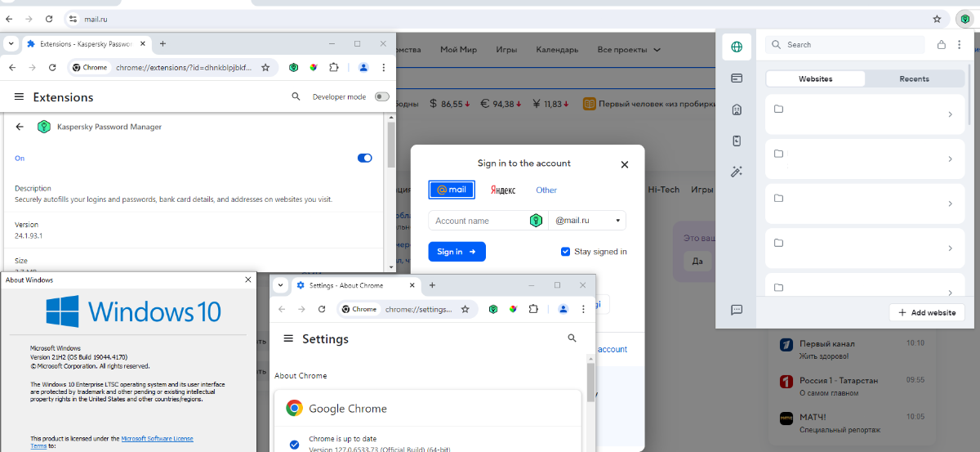
Task: Open Первый канал program entry
Action: [x=852, y=349]
